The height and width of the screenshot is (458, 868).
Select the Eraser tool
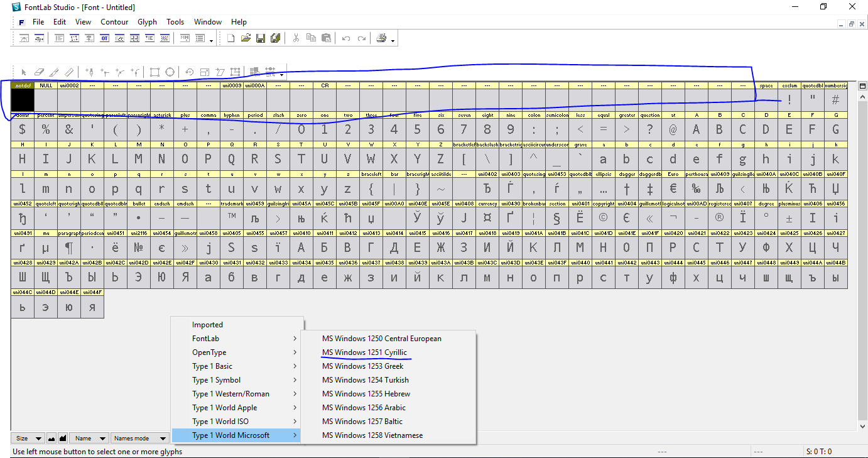(x=39, y=72)
